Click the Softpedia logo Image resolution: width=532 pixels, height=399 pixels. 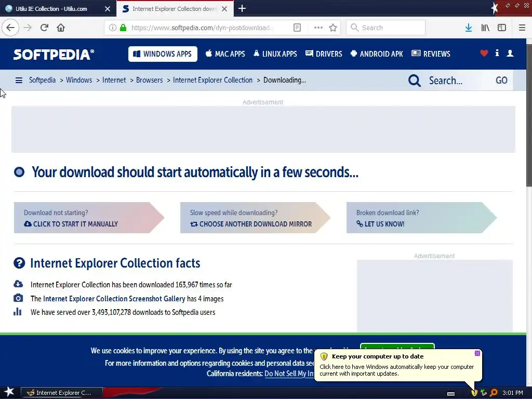[54, 54]
